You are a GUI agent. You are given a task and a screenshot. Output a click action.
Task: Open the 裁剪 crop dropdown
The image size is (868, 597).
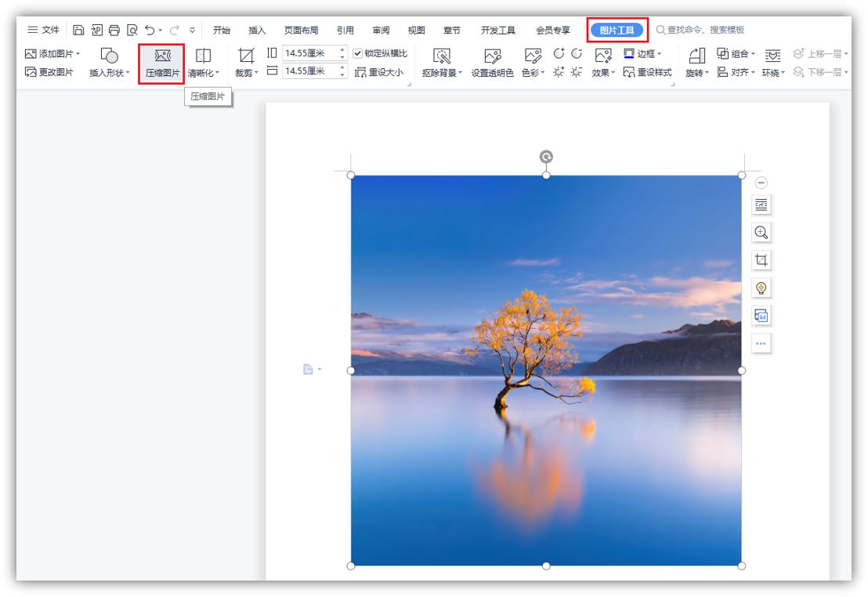pyautogui.click(x=246, y=62)
